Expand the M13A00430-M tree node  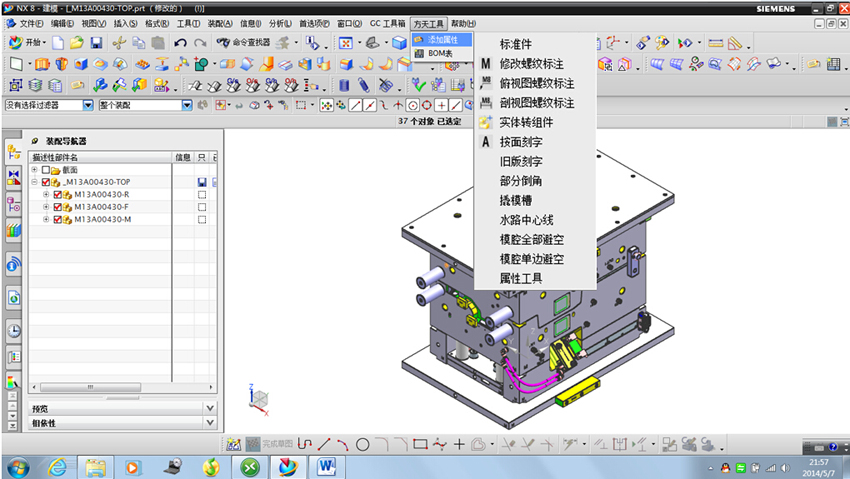(x=46, y=219)
